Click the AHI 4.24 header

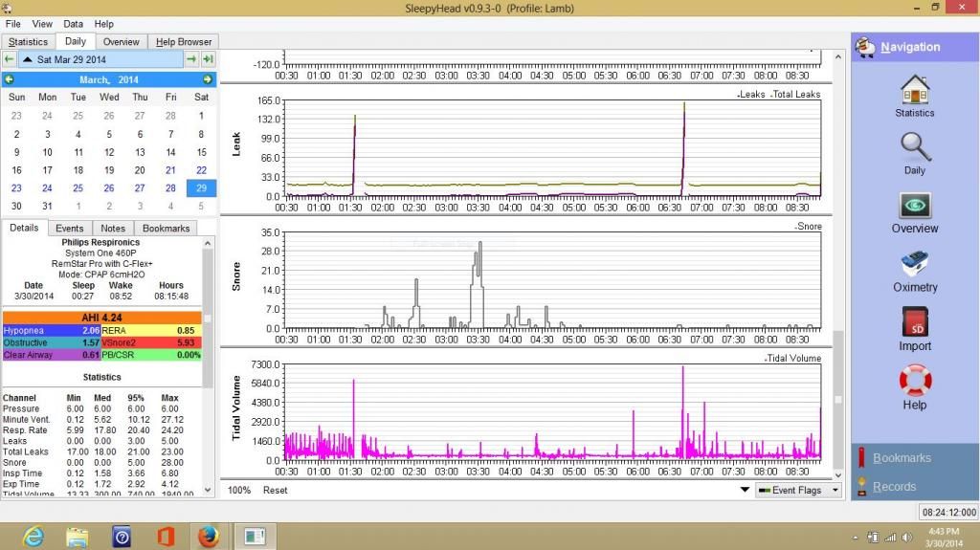click(101, 318)
